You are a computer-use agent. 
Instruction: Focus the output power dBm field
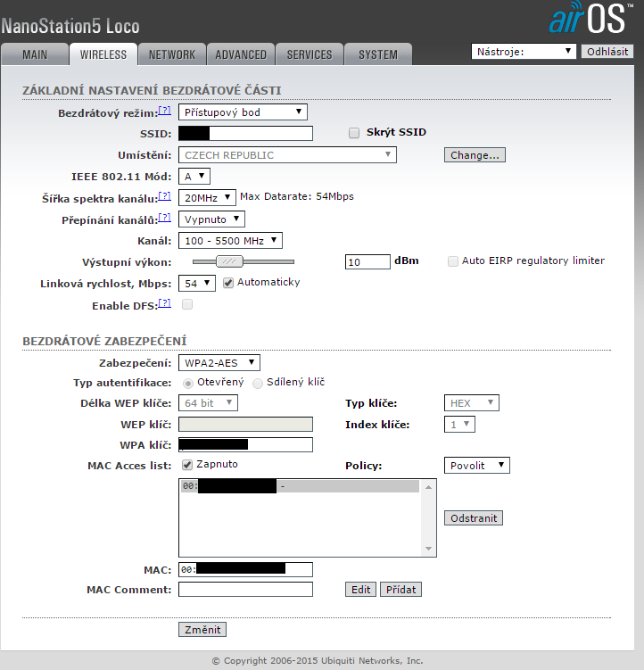[x=367, y=261]
